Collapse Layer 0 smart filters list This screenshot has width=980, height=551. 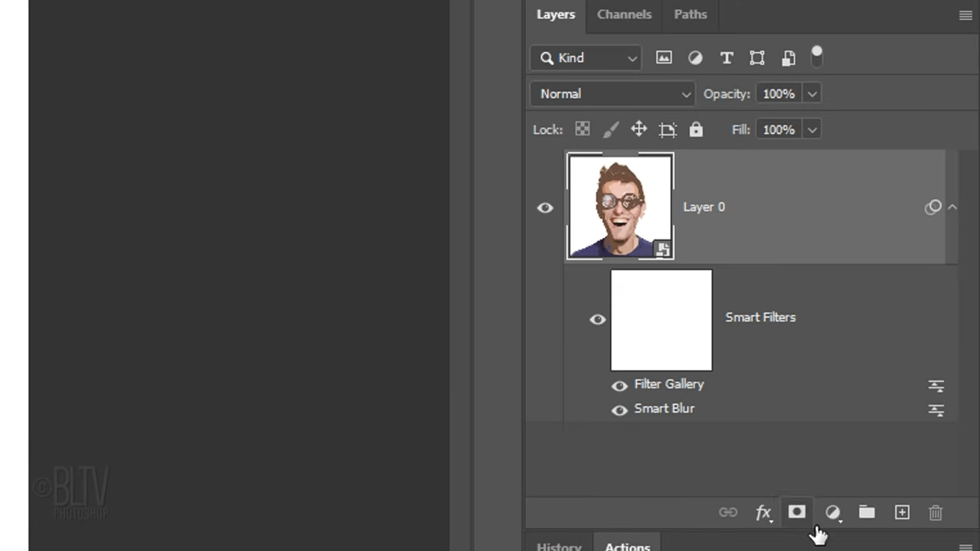(x=952, y=207)
